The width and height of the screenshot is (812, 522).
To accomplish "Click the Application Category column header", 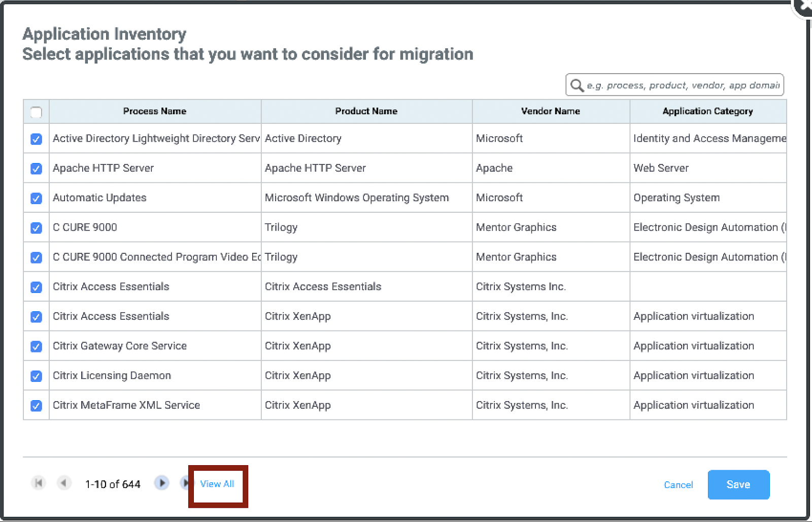I will click(x=707, y=111).
